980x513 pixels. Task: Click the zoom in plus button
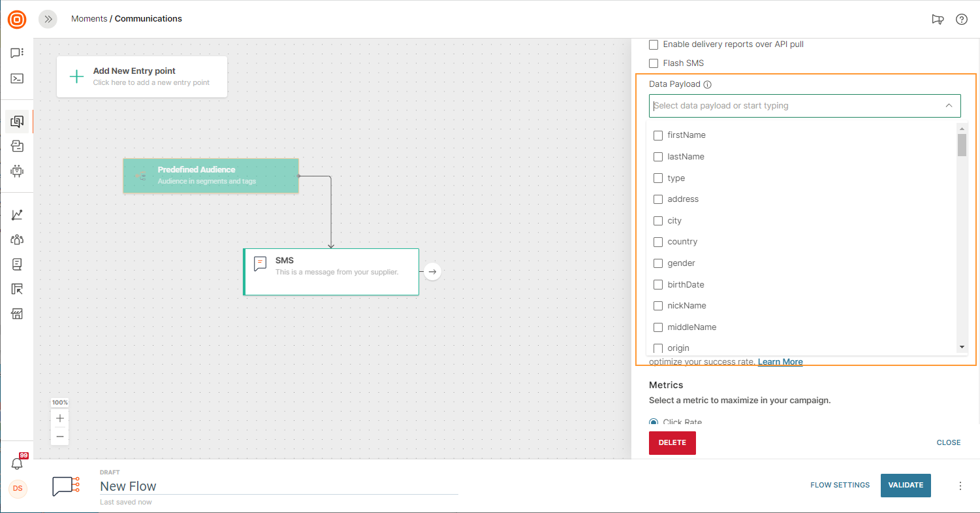pyautogui.click(x=60, y=418)
